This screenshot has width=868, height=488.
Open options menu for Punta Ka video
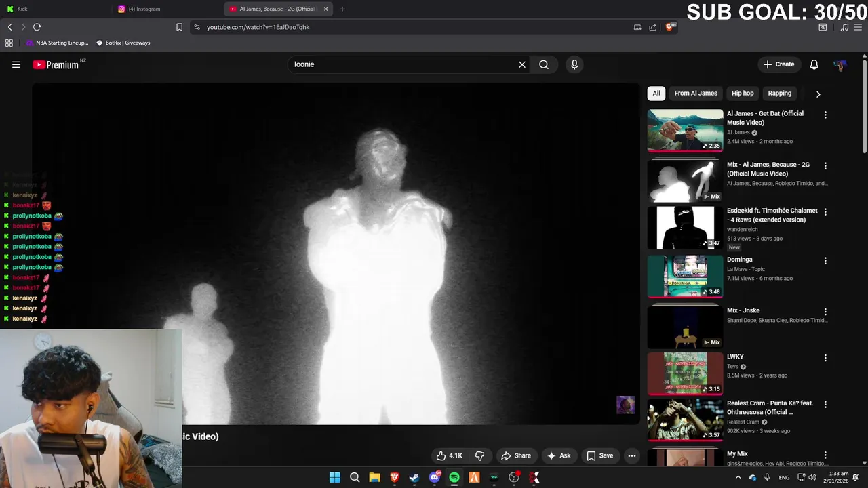pyautogui.click(x=825, y=405)
